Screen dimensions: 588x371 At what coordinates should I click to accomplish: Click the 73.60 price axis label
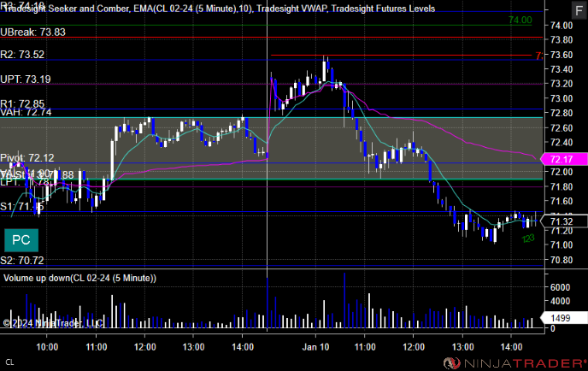coord(562,55)
